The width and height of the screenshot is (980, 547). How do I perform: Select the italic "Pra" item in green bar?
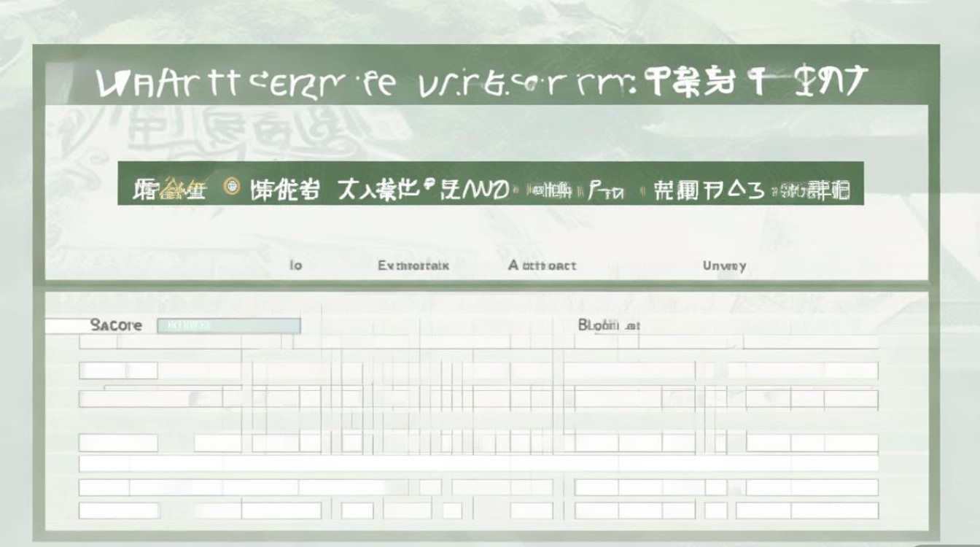pyautogui.click(x=606, y=191)
